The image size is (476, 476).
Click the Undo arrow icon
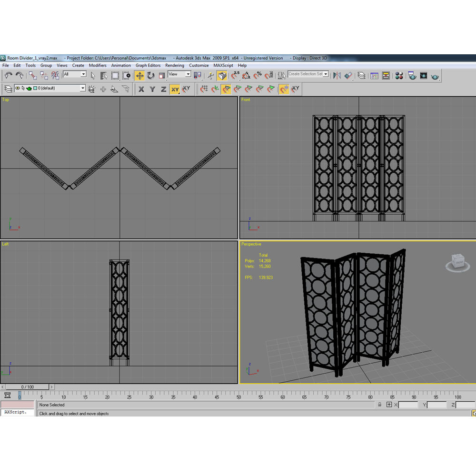click(8, 75)
